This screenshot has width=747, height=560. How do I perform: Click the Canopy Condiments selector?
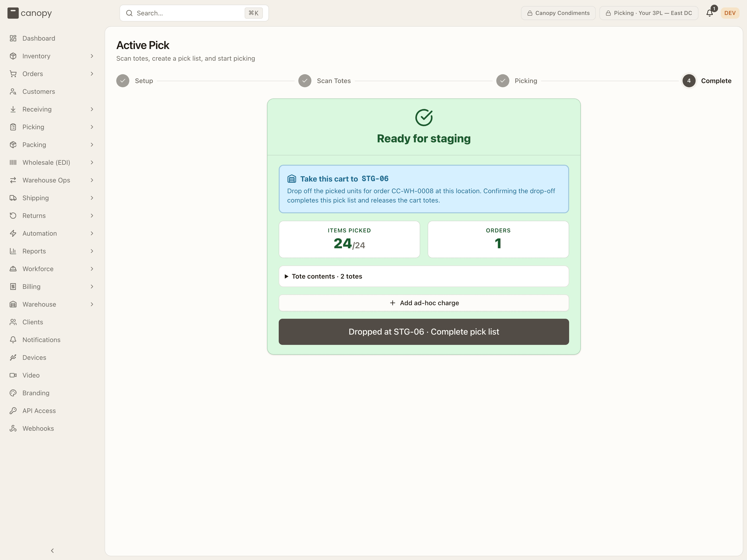point(558,13)
